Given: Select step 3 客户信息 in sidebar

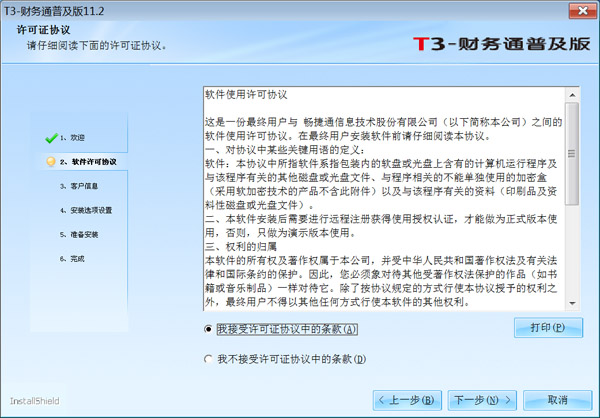Looking at the screenshot, I should [x=84, y=186].
